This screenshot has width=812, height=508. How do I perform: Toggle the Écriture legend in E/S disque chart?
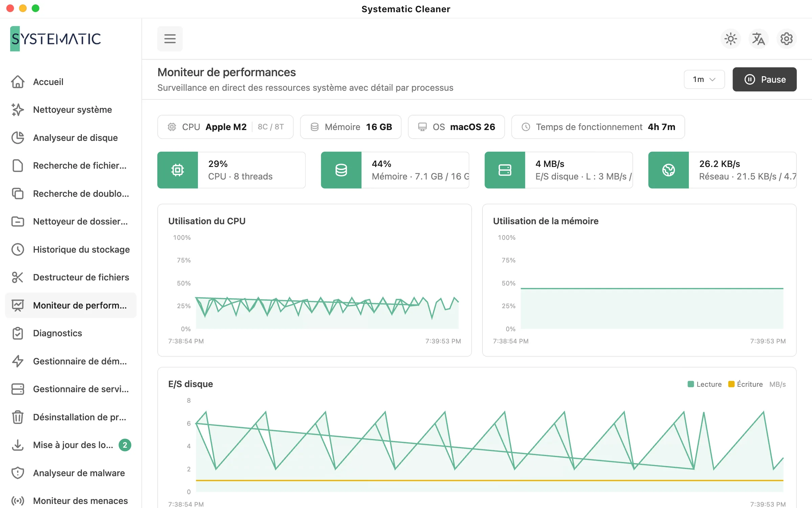coord(745,384)
